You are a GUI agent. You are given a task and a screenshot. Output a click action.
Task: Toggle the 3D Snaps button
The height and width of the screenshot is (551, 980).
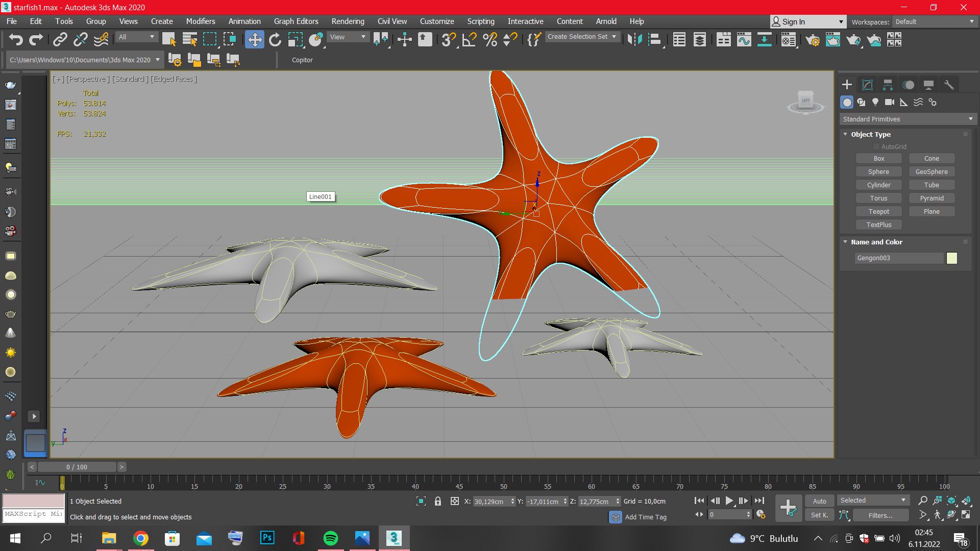pos(449,39)
